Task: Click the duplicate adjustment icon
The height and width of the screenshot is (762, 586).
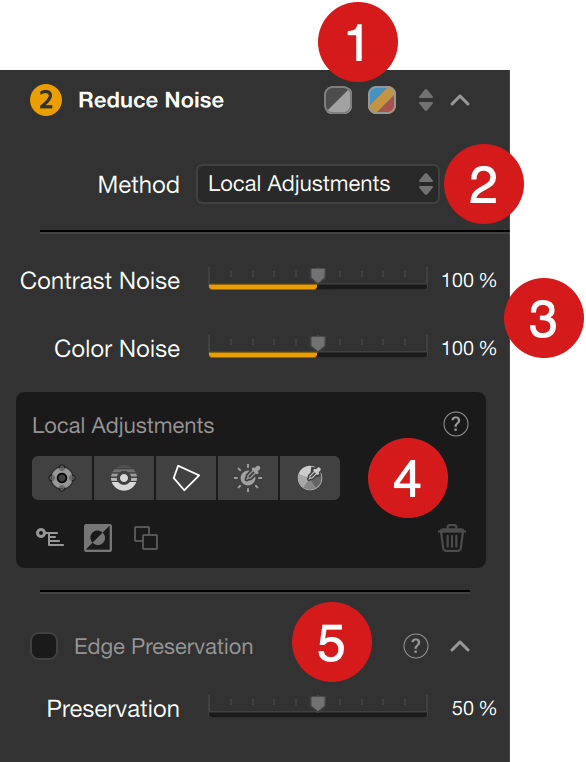Action: pyautogui.click(x=146, y=537)
